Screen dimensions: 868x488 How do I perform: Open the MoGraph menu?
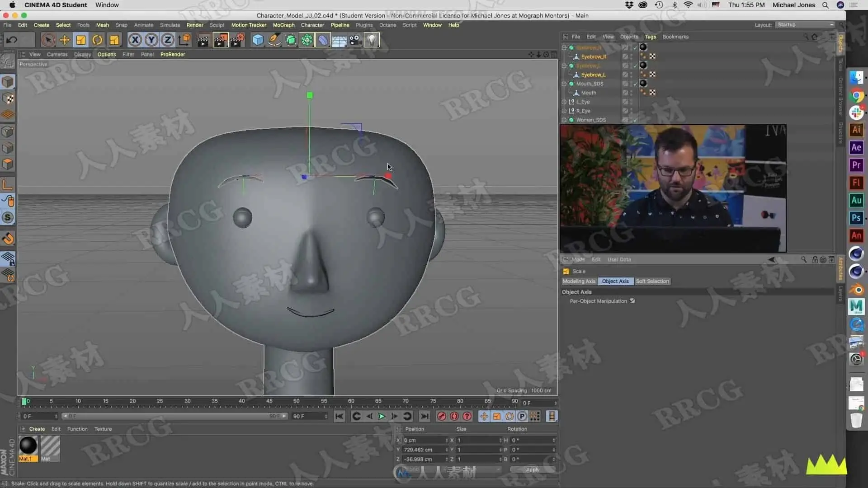283,25
